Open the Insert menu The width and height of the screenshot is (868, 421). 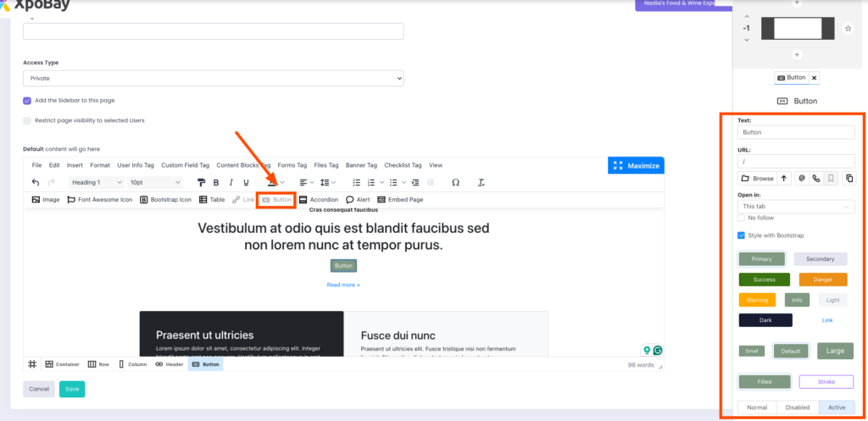tap(75, 165)
